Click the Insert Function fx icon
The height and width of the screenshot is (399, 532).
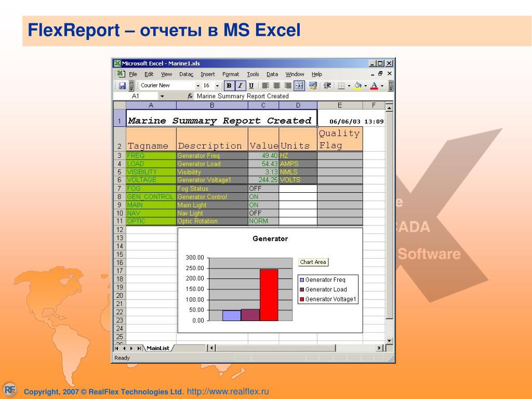click(190, 96)
